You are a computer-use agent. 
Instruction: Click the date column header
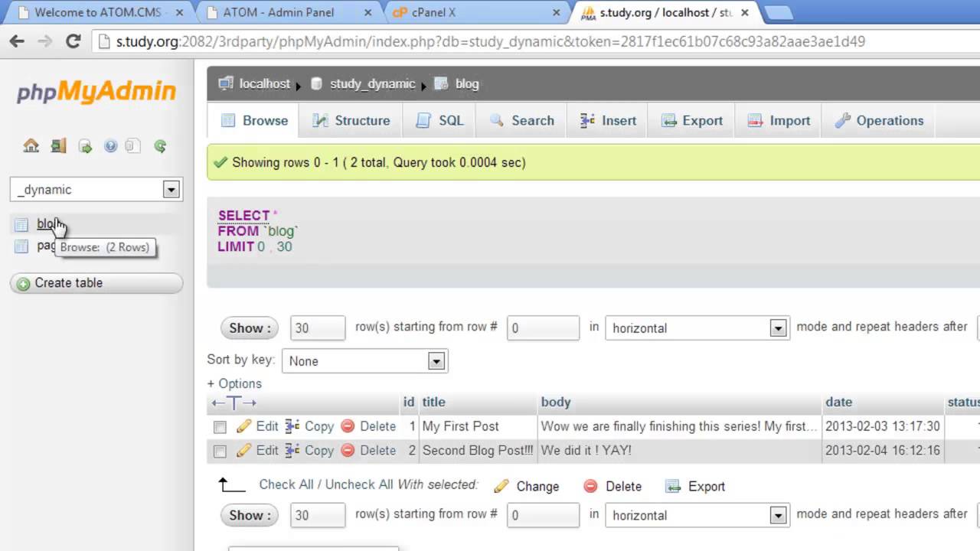tap(838, 402)
